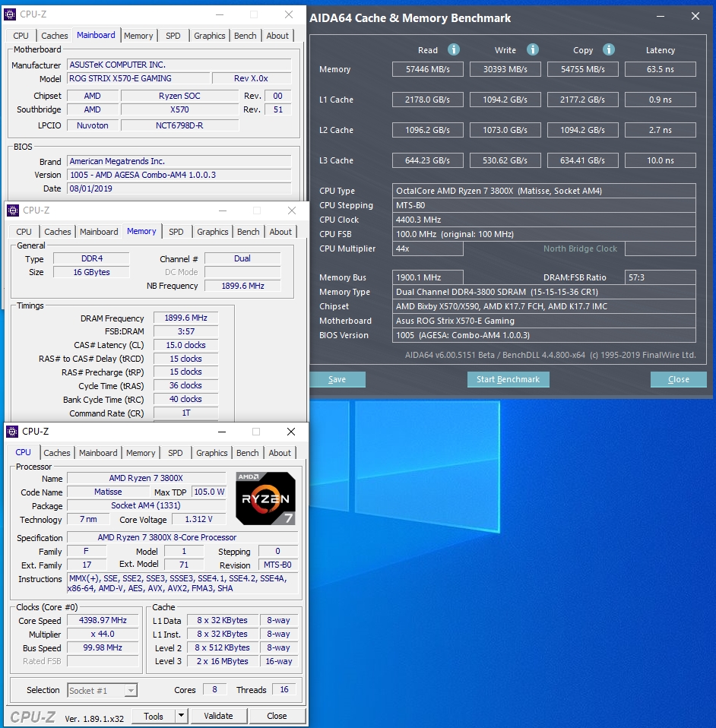The height and width of the screenshot is (728, 716).
Task: Open the info icon next to Copy
Action: tap(609, 49)
